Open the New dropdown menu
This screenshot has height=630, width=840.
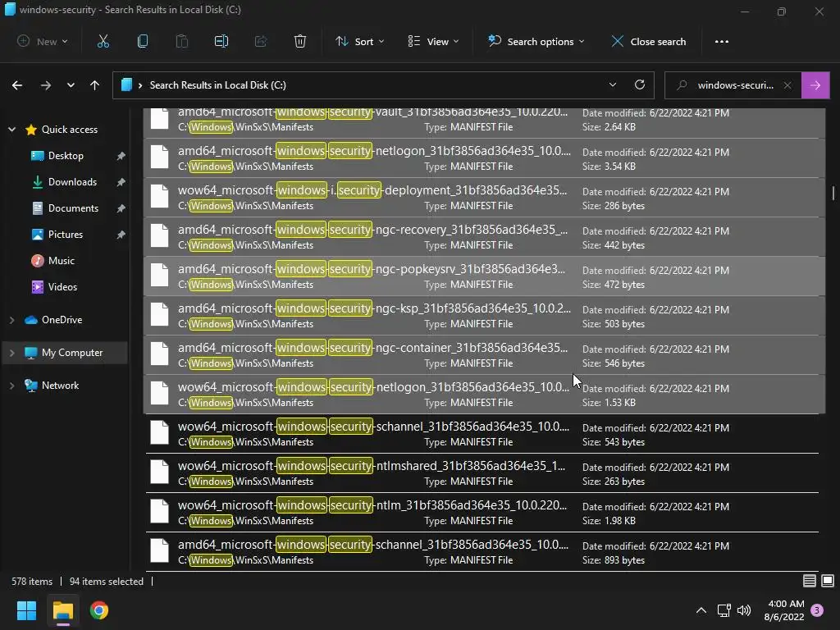43,41
